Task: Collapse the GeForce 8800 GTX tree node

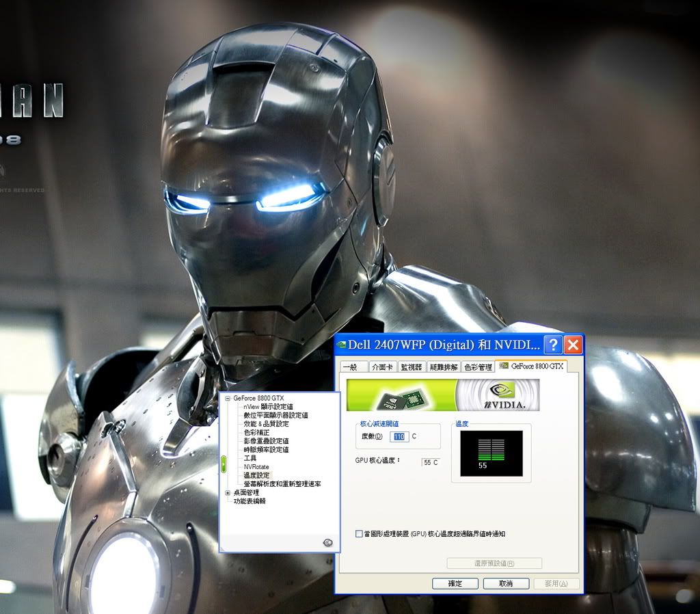Action: (x=228, y=399)
